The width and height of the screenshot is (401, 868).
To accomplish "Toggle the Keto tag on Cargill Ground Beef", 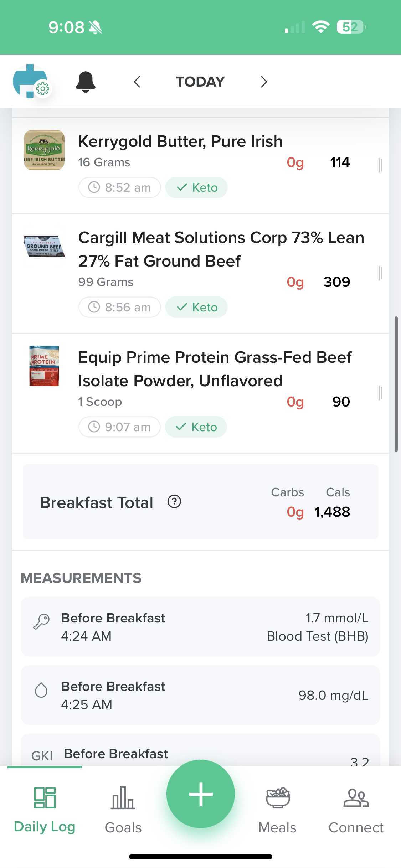I will 197,307.
